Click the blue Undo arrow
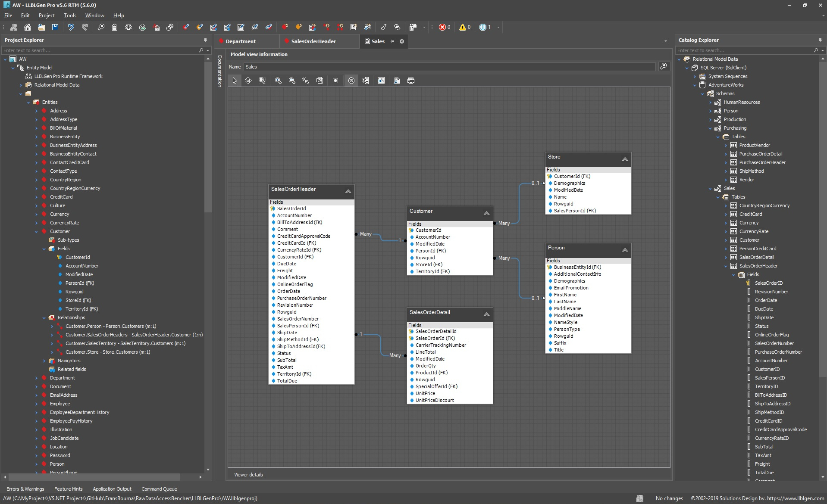 point(71,27)
